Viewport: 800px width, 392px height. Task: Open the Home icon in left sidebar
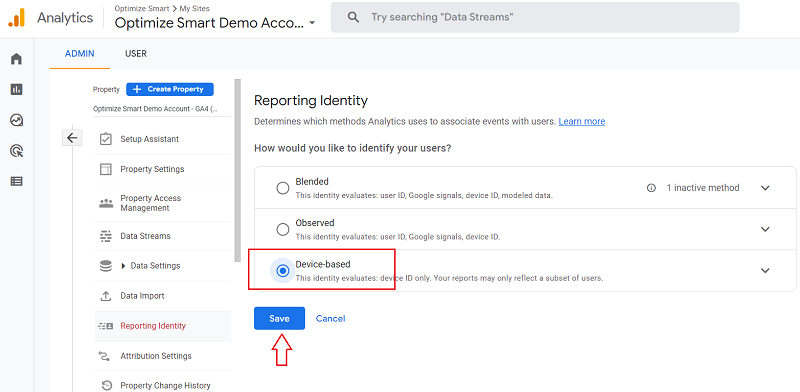pos(16,59)
